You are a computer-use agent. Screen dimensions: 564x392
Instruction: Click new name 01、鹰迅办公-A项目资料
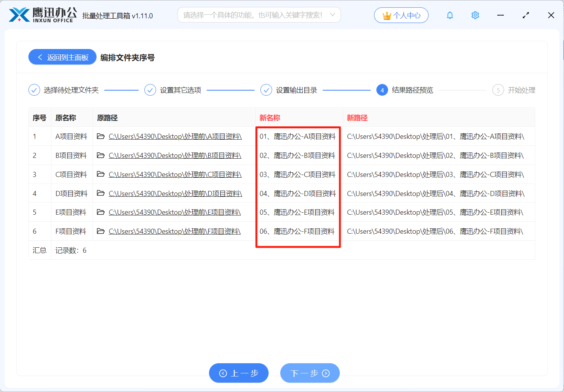tap(297, 136)
